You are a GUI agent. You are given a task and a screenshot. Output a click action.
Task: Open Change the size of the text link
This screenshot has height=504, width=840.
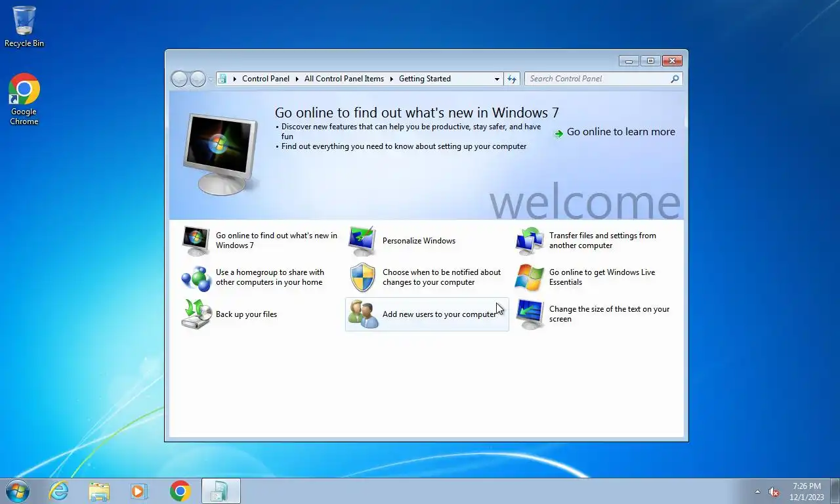(609, 314)
